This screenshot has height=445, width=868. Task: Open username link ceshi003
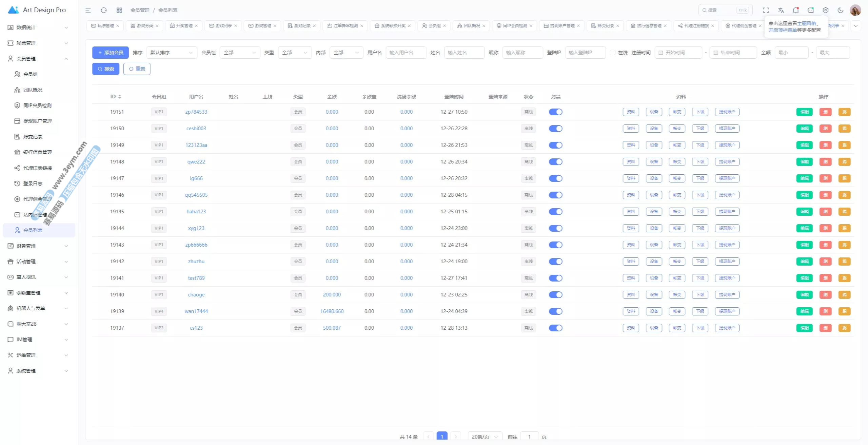[196, 129]
